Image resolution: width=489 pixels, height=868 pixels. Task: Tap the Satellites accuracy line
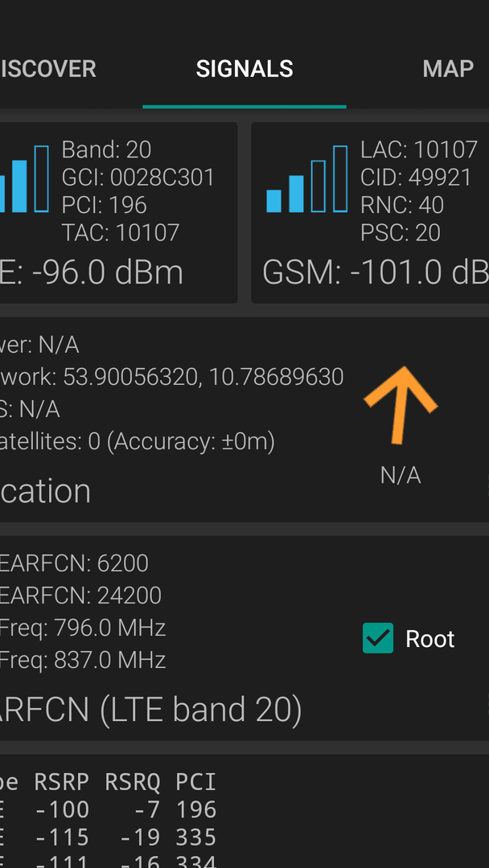pos(138,442)
